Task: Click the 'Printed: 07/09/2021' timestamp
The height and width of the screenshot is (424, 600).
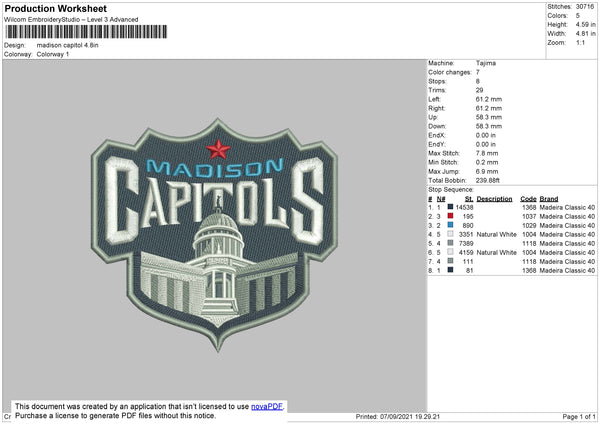Action: (398, 416)
